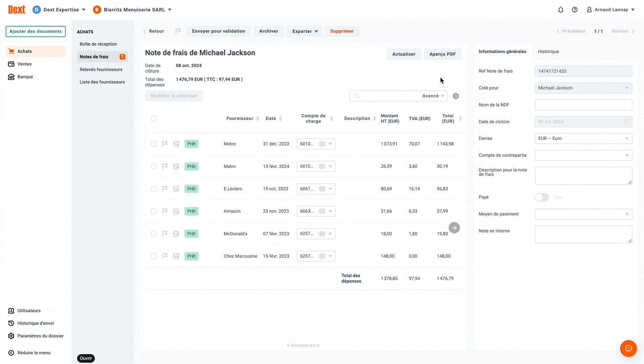This screenshot has width=644, height=364.
Task: View receipt image for McDonald's row
Action: pos(176,234)
